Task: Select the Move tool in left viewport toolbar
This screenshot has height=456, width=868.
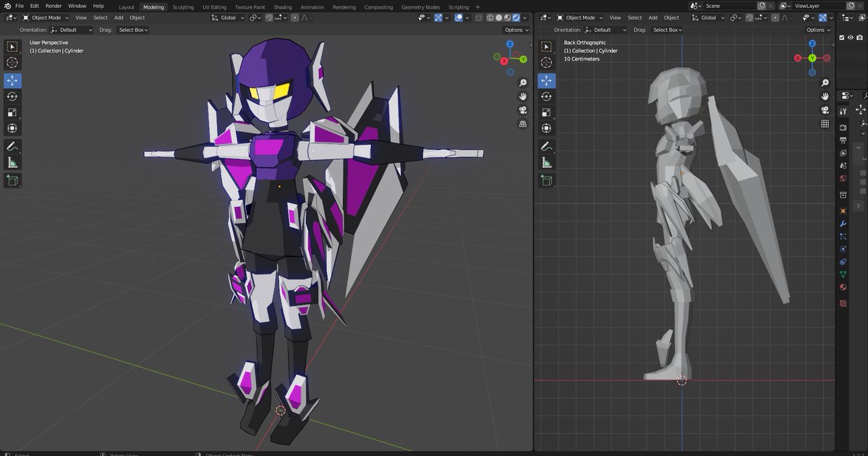Action: pos(12,80)
